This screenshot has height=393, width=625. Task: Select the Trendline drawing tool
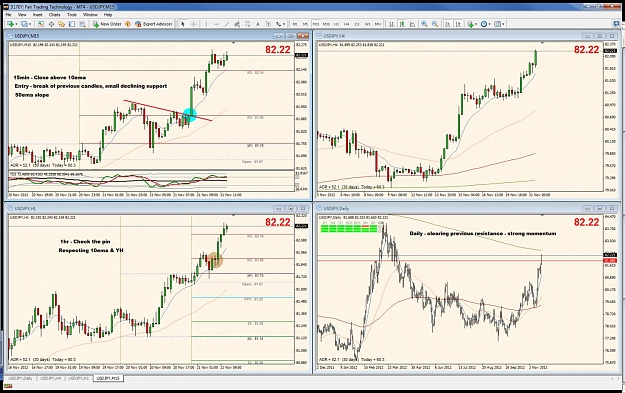point(227,24)
